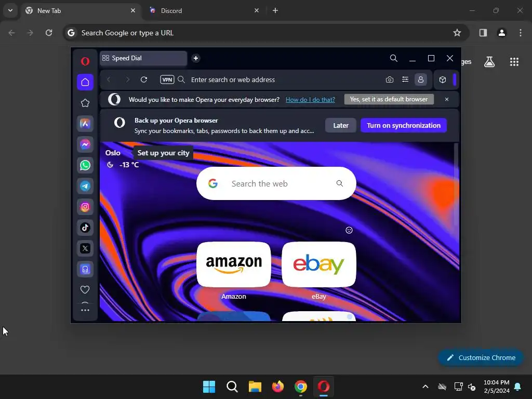Open the Opera menu logo
Image resolution: width=532 pixels, height=399 pixels.
(85, 61)
